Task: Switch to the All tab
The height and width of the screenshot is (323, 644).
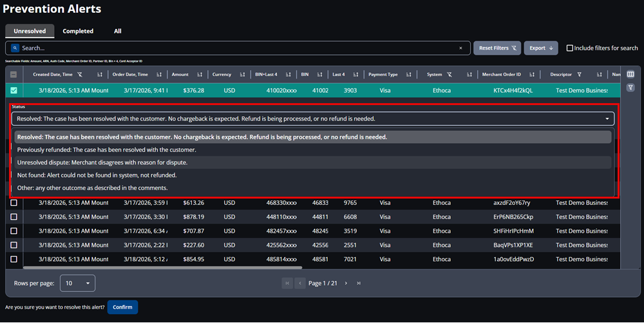Action: [x=117, y=31]
